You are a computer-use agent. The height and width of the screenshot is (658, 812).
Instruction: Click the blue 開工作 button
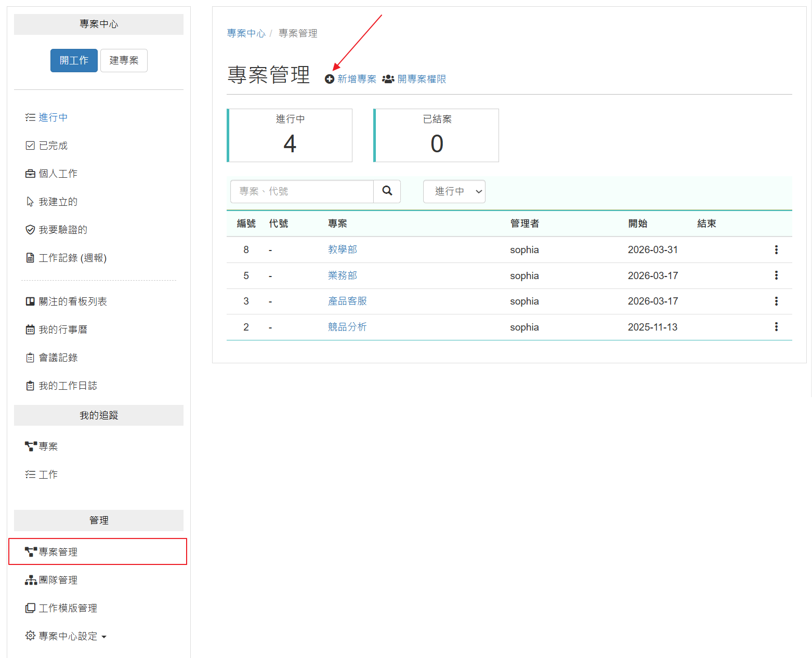pos(74,60)
